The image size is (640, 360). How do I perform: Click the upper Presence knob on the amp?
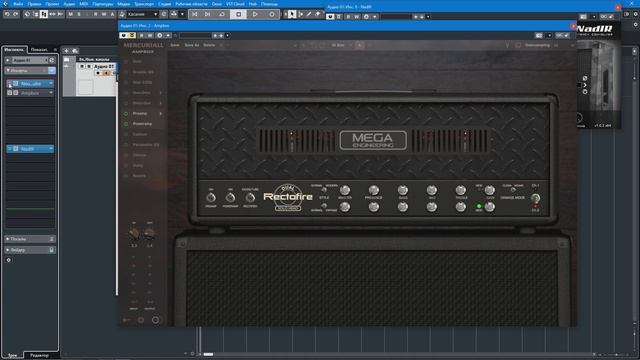[373, 190]
